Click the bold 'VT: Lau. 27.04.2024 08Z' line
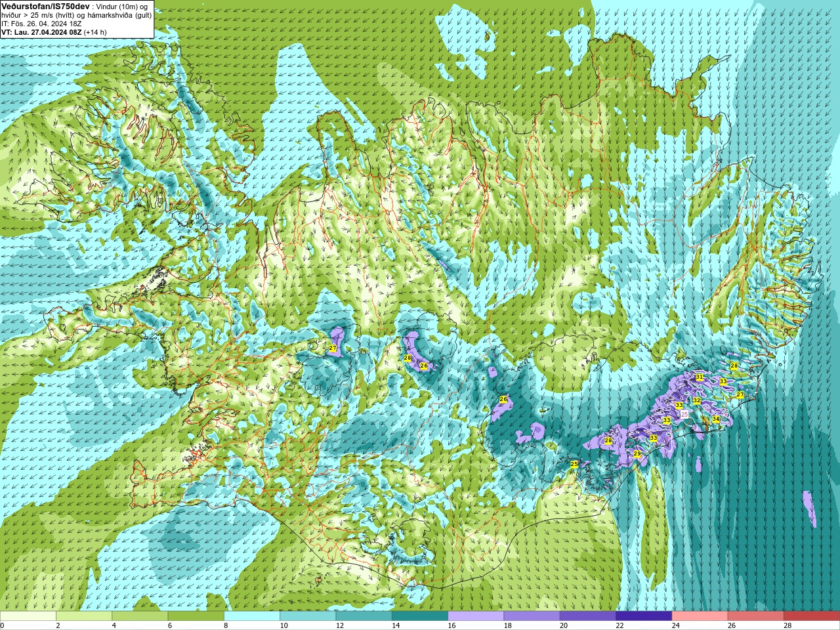840x630 pixels. (x=41, y=32)
